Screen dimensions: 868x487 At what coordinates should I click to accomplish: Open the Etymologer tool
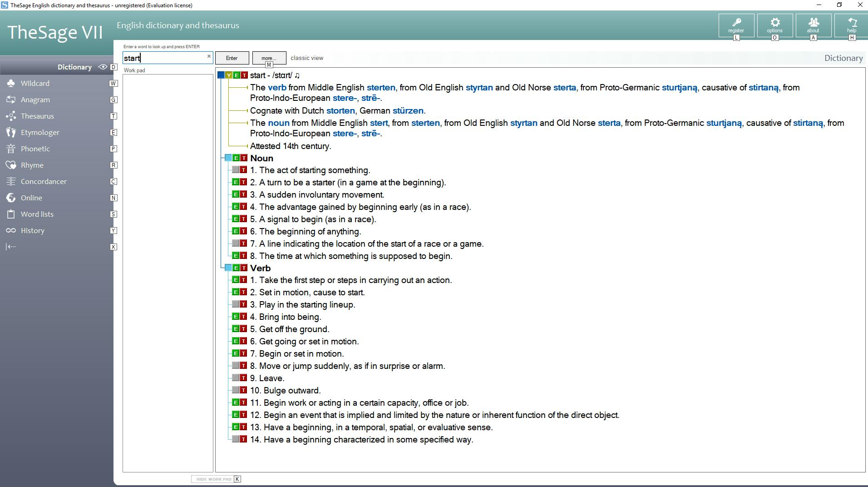pos(40,133)
